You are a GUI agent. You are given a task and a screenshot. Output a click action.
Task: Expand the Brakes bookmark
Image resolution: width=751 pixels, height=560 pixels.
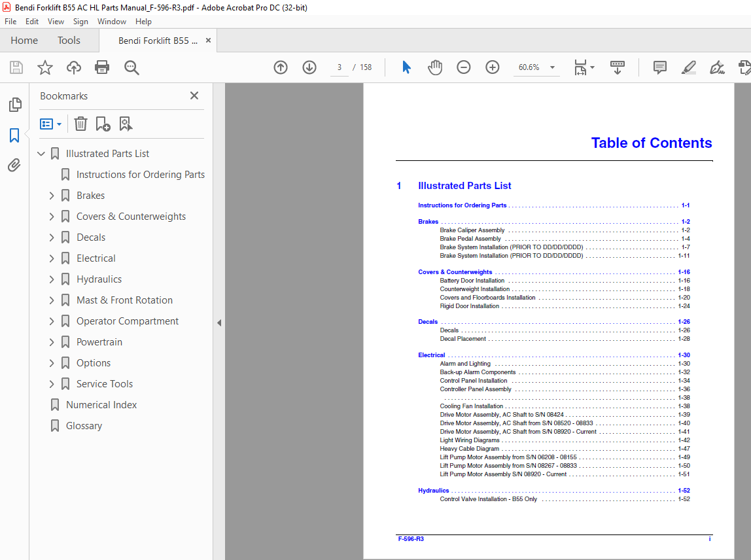pos(52,196)
